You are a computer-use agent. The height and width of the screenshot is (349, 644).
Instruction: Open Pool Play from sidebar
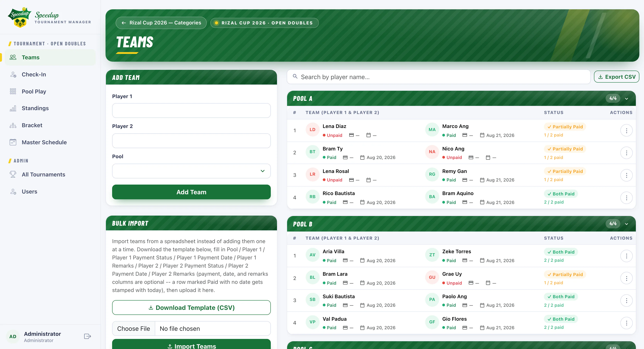click(x=50, y=92)
